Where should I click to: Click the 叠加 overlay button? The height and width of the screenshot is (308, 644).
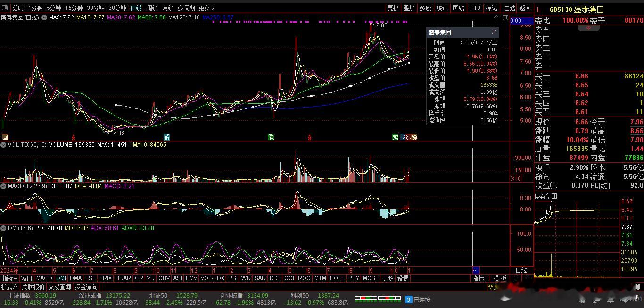click(409, 8)
